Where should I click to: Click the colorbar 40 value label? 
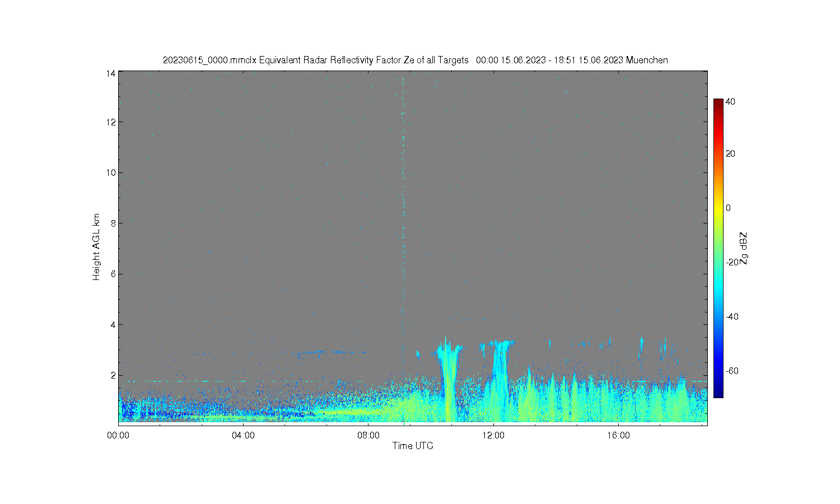tap(730, 101)
